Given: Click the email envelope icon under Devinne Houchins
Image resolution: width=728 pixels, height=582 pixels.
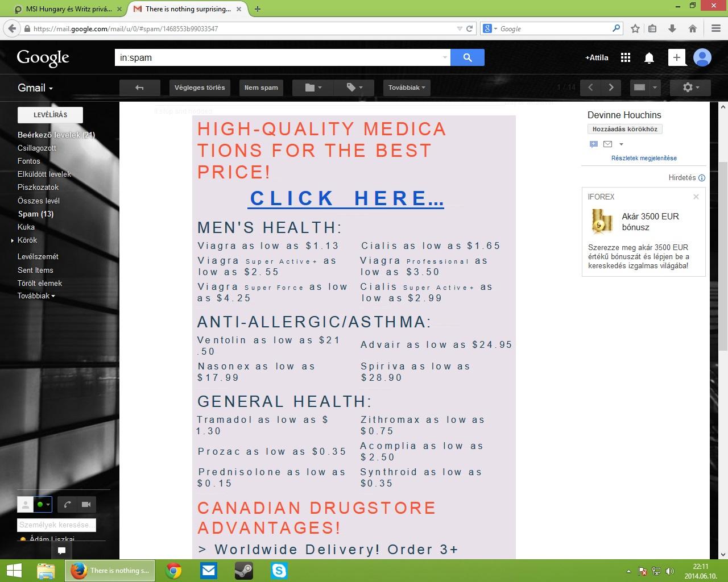Looking at the screenshot, I should coord(607,144).
